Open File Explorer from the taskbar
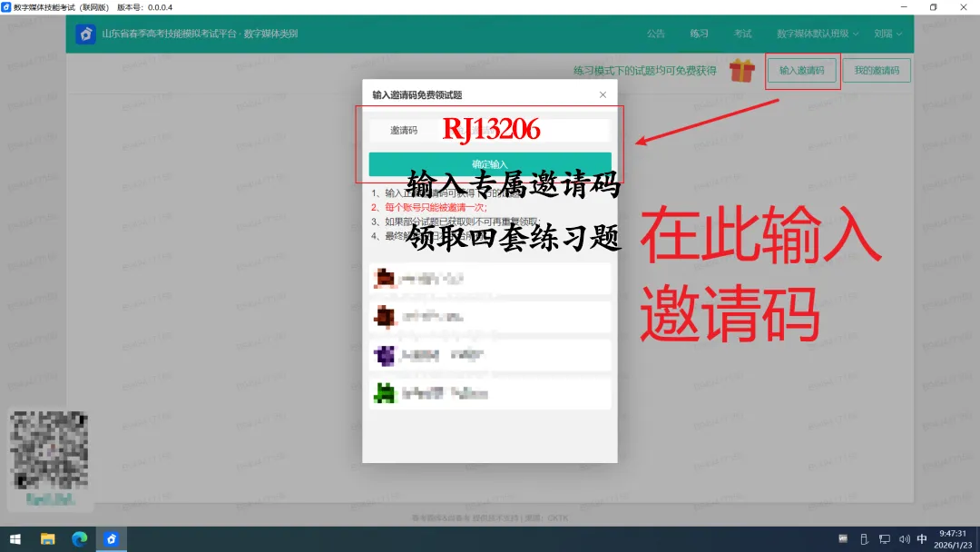 pyautogui.click(x=47, y=539)
